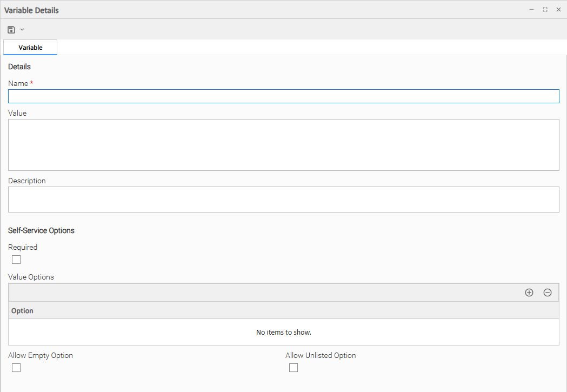This screenshot has height=392, width=567.
Task: Maximize the Variable Details panel
Action: click(545, 10)
